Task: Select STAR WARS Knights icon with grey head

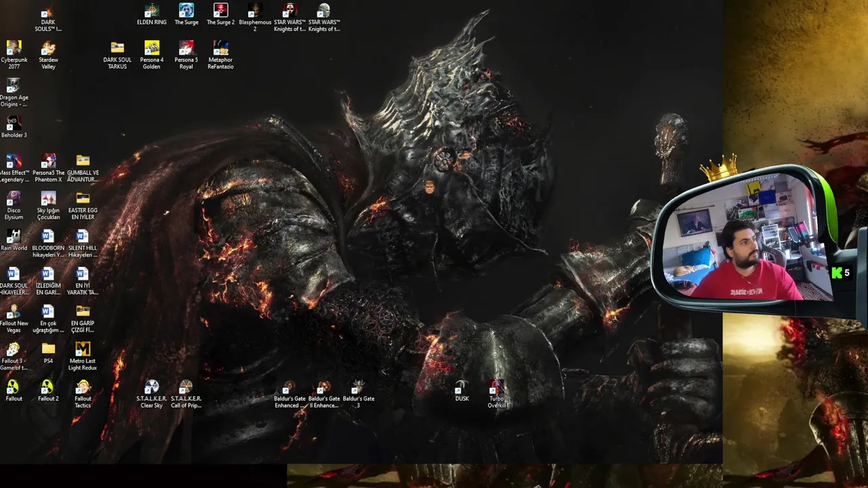Action: coord(324,18)
